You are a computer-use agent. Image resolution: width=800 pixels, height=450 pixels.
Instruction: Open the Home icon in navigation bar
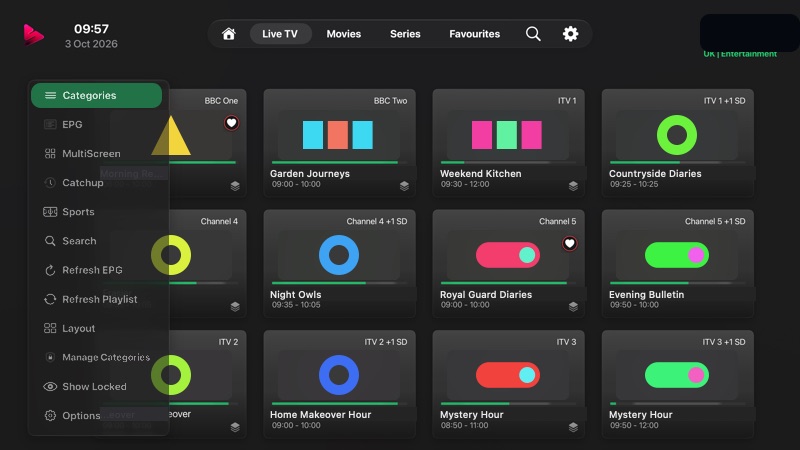[229, 34]
